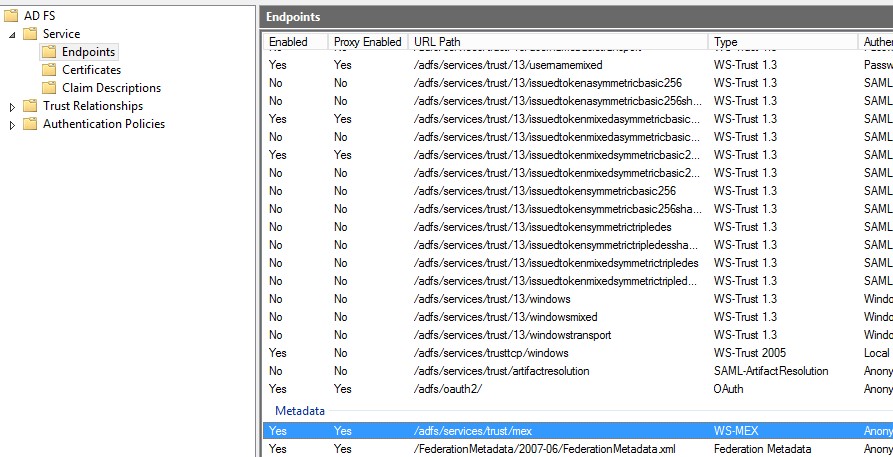Select the FederationMetadata.xml endpoint row

(x=578, y=449)
